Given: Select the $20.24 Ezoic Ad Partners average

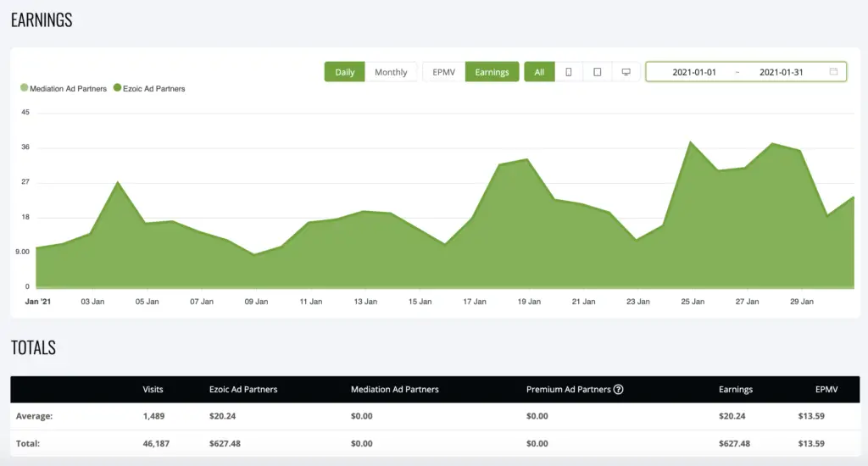Looking at the screenshot, I should coord(223,416).
